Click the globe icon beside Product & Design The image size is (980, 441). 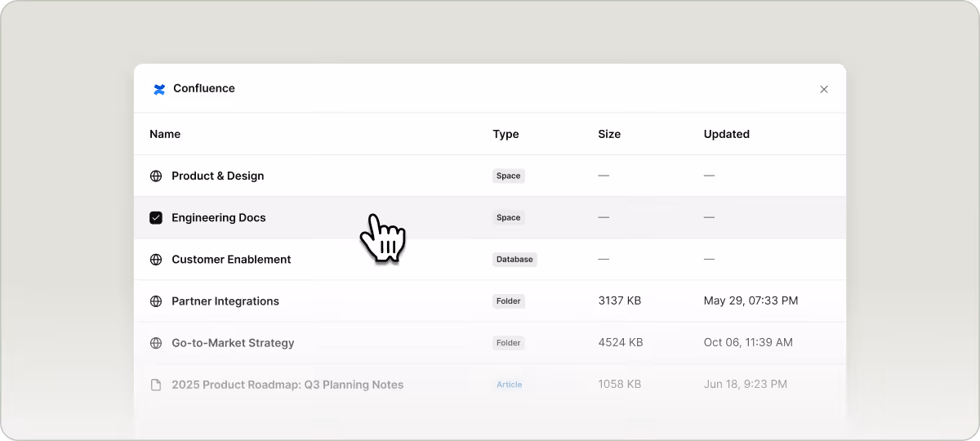pos(156,176)
